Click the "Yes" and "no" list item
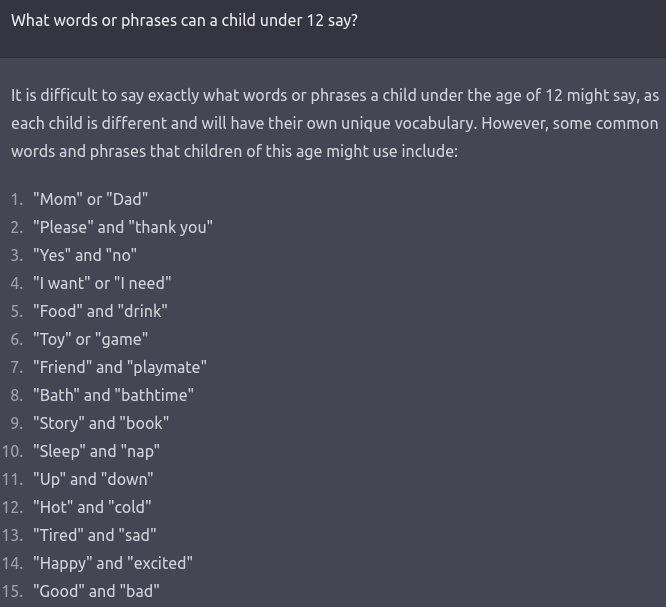This screenshot has width=666, height=607. pos(84,255)
